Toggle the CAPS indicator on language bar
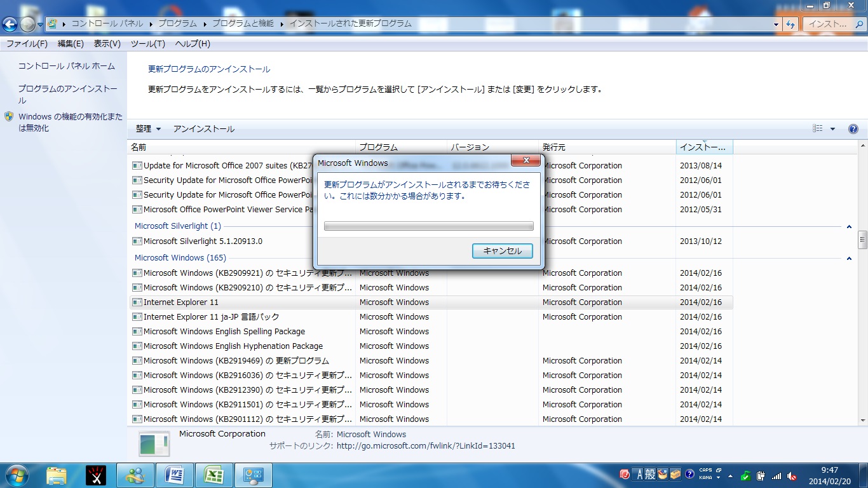Screen dimensions: 868x488 pos(706,471)
